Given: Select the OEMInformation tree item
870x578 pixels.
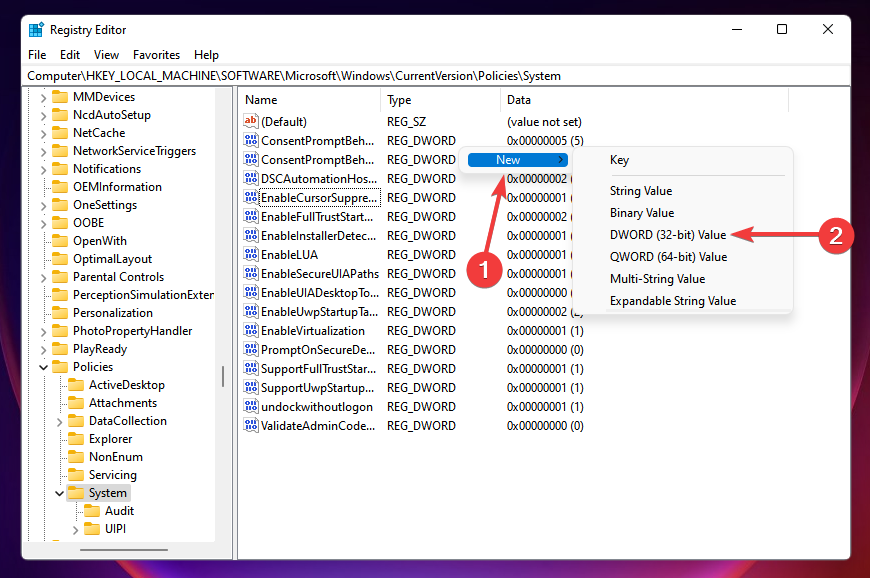Looking at the screenshot, I should [117, 187].
